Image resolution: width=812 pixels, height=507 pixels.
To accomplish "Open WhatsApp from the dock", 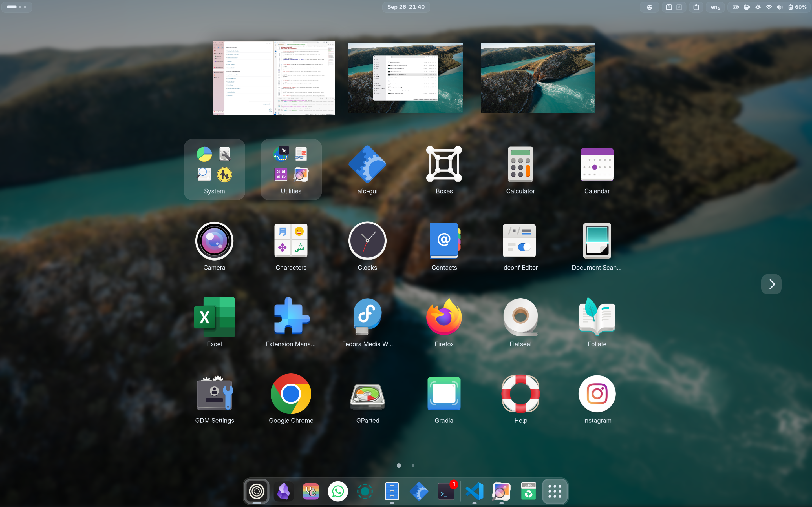I will [337, 491].
